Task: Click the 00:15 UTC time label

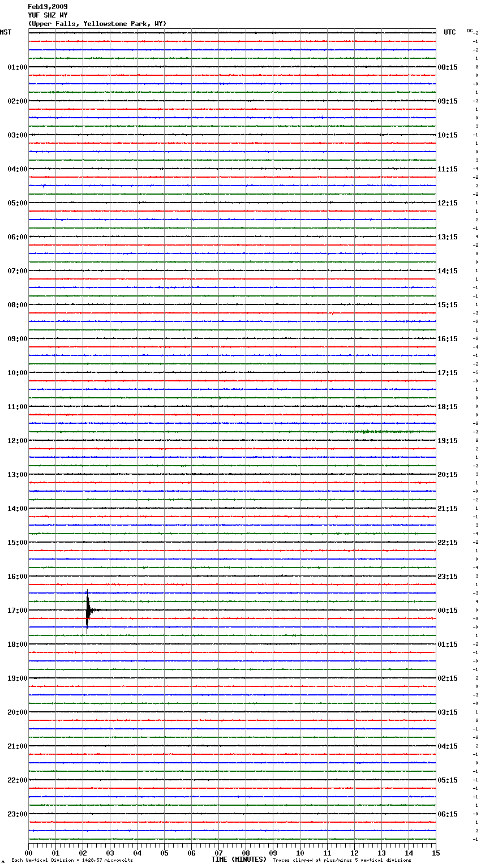Action: coord(448,611)
